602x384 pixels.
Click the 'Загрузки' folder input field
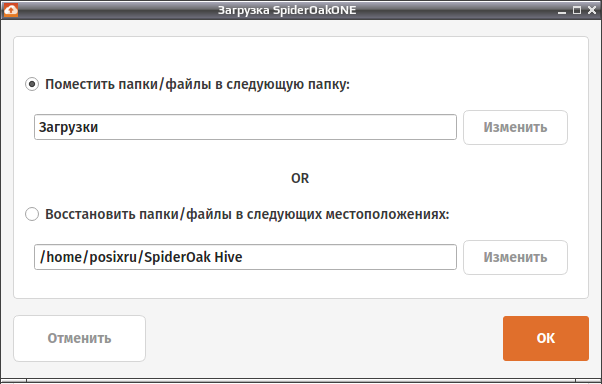coord(245,127)
